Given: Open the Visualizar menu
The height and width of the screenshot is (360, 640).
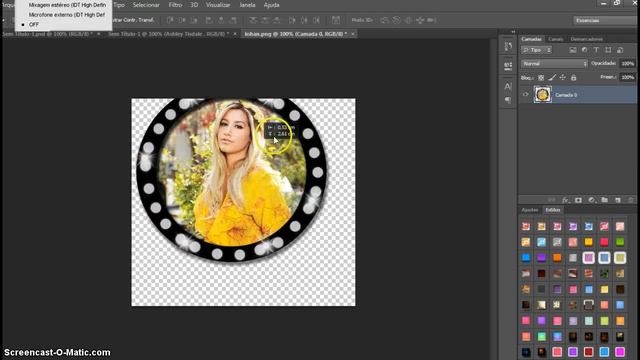Looking at the screenshot, I should [x=218, y=5].
